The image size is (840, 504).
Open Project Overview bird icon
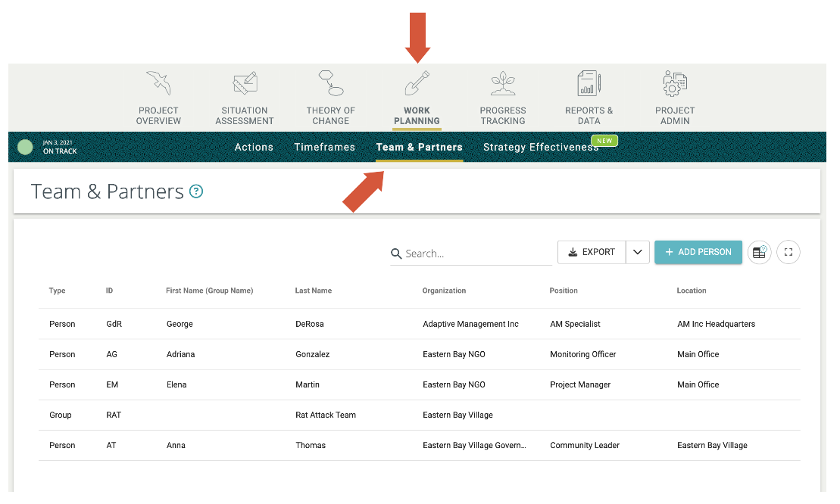[x=158, y=83]
